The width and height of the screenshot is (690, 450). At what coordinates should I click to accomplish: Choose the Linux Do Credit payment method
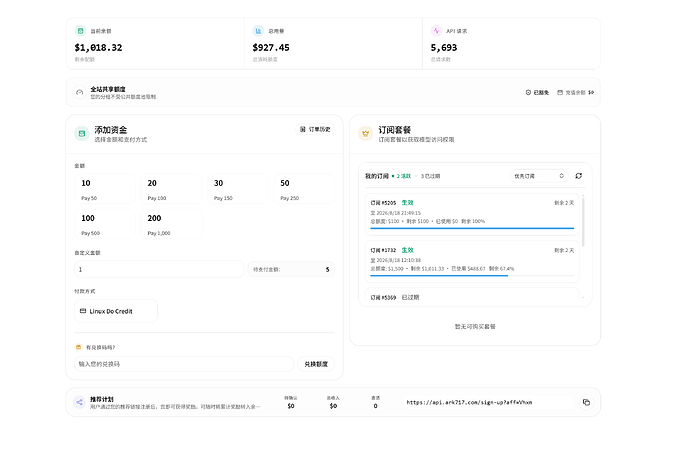coord(116,311)
